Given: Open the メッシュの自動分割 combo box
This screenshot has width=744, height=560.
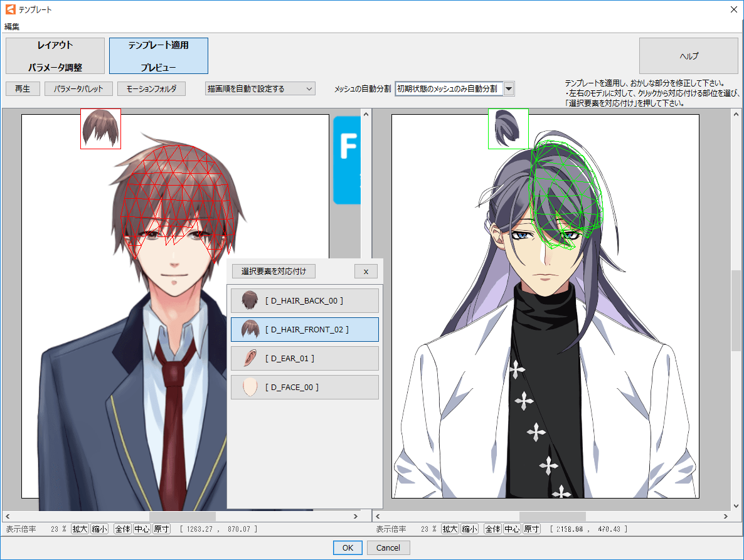Looking at the screenshot, I should [449, 89].
